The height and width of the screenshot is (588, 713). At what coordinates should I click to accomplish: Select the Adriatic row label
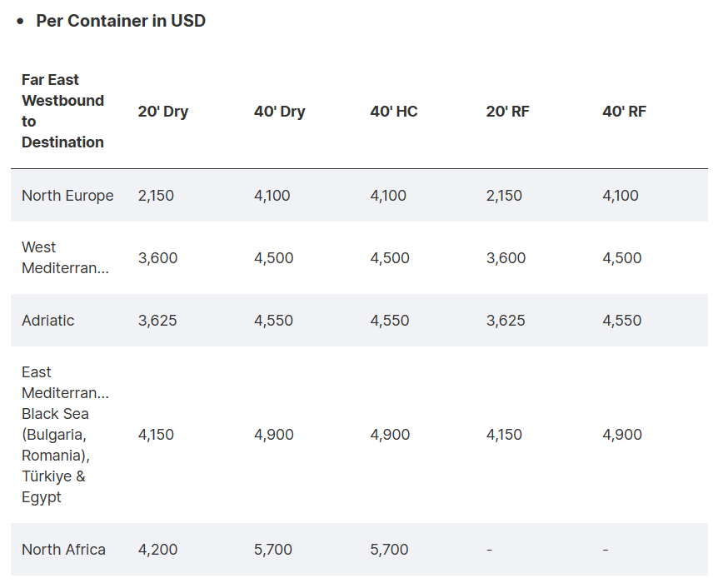47,320
